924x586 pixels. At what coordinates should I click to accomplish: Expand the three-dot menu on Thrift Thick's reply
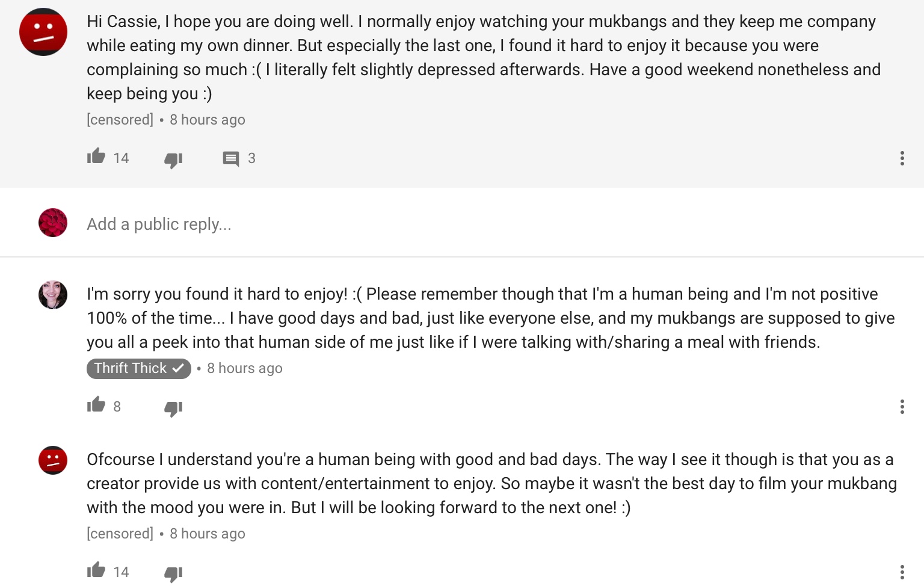pos(902,407)
